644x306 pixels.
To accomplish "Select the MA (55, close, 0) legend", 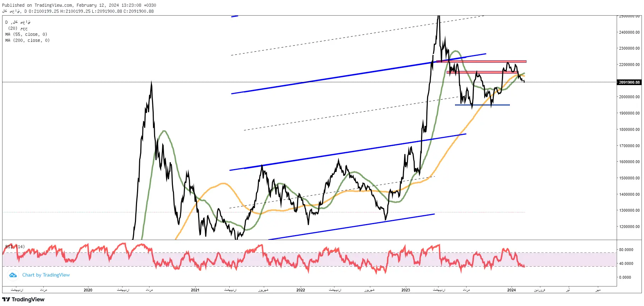I will (x=26, y=34).
